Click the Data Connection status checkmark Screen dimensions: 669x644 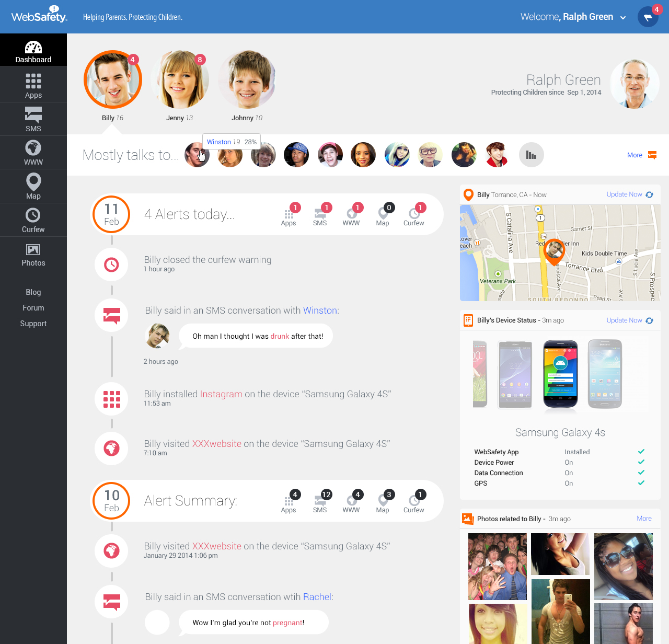(x=641, y=473)
